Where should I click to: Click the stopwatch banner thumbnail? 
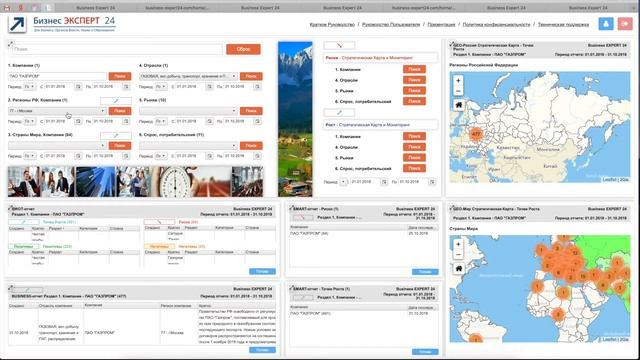pos(176,181)
